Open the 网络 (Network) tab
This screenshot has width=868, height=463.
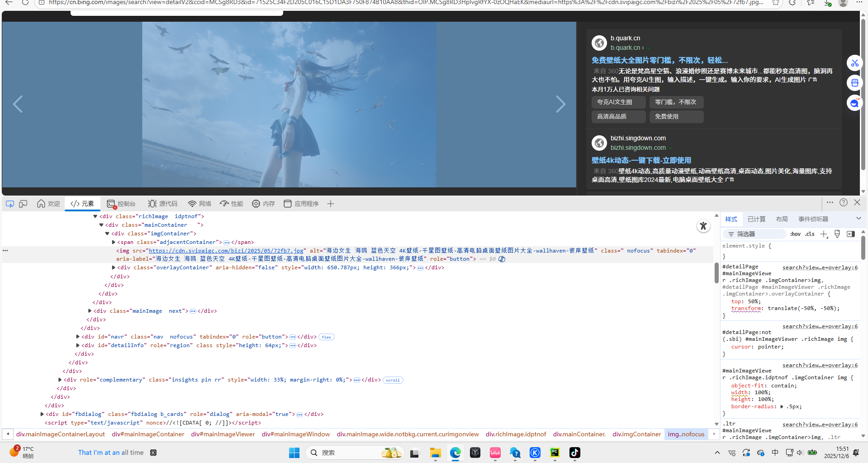click(199, 204)
